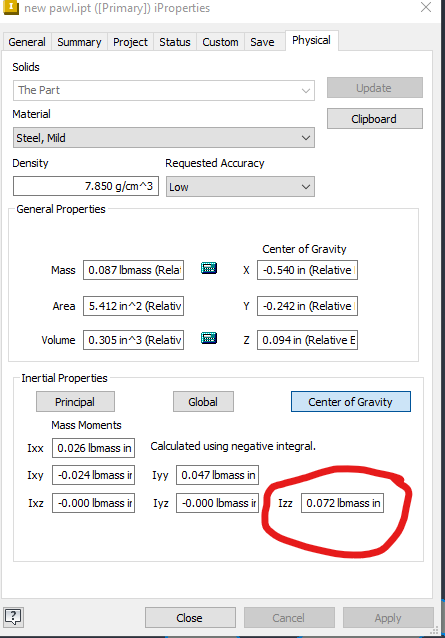
Task: Click the Iyy mass moment field
Action: point(218,475)
